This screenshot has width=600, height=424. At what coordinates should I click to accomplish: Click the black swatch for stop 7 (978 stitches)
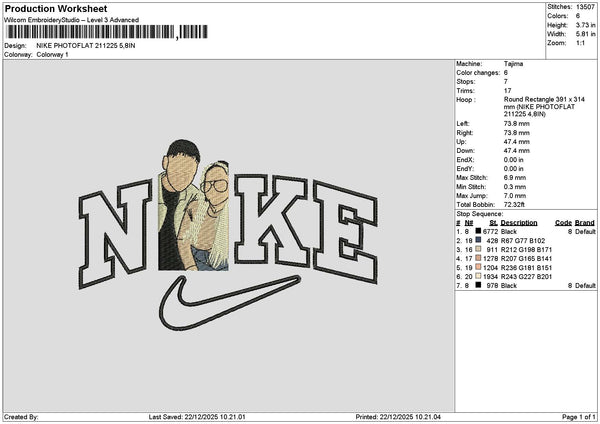point(478,285)
